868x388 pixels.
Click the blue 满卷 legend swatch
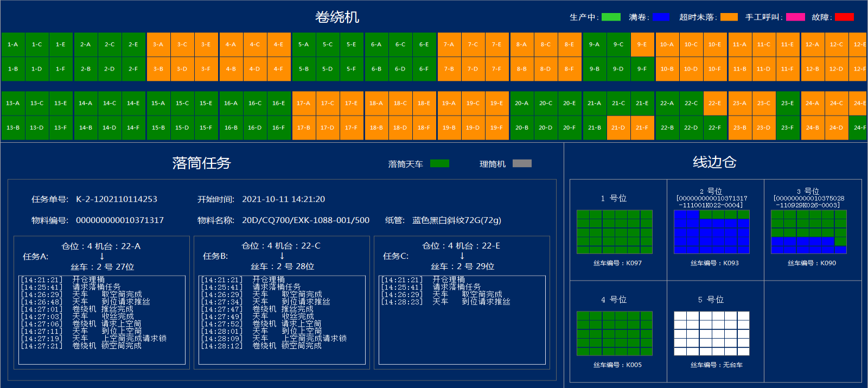[661, 17]
